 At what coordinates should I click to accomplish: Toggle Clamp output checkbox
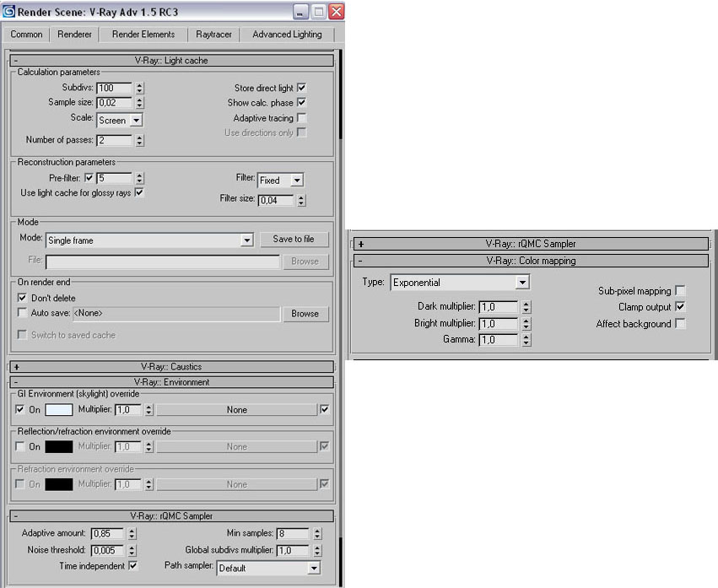tap(680, 307)
